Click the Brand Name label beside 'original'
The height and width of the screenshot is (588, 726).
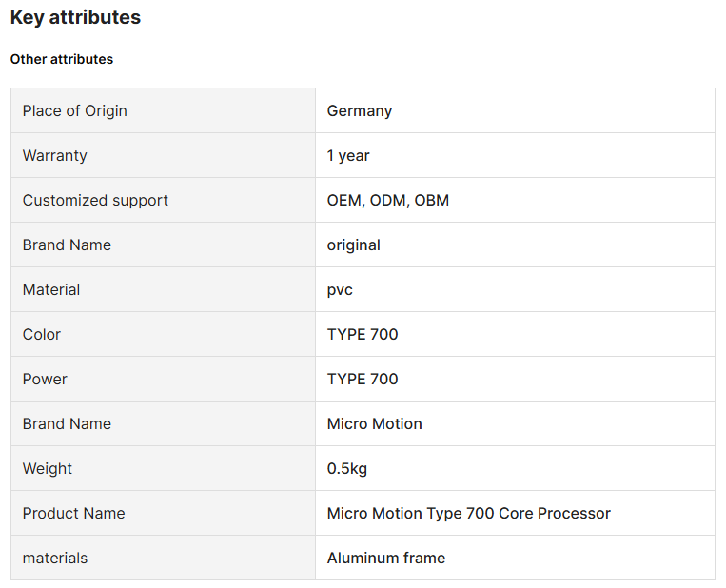click(x=67, y=245)
